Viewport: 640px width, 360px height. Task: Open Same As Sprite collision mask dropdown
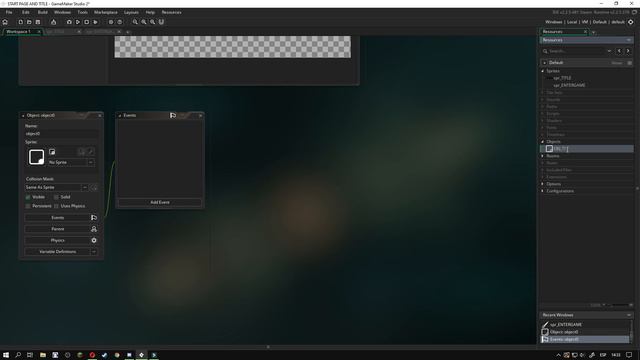(84, 187)
